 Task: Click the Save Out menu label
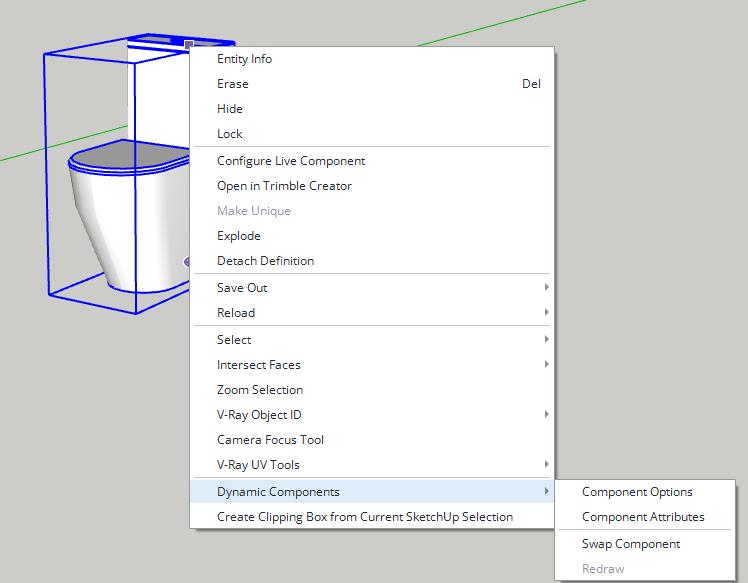coord(242,288)
